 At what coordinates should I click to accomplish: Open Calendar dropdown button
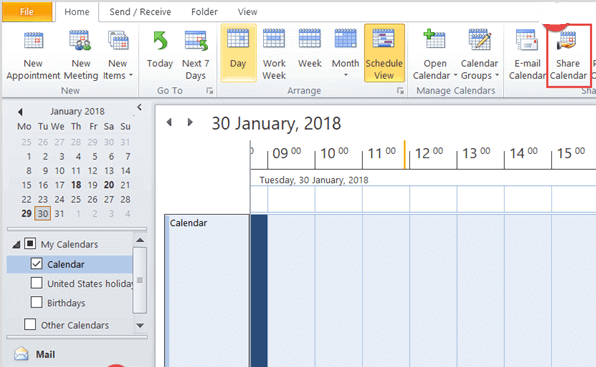[434, 55]
